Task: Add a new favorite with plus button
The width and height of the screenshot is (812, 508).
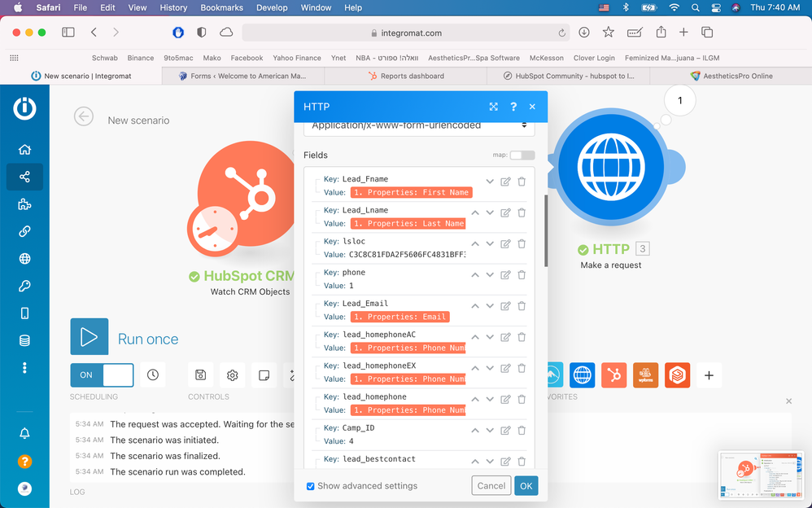Action: click(x=709, y=374)
